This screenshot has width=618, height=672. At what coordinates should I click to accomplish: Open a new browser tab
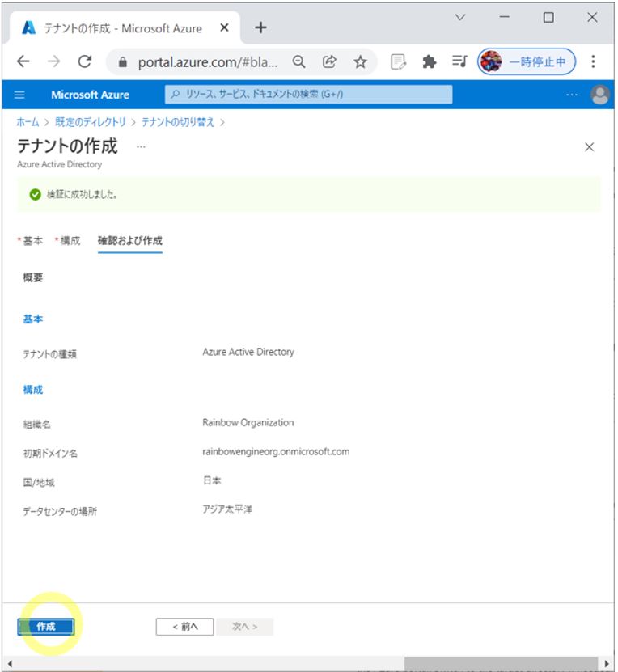(x=260, y=27)
